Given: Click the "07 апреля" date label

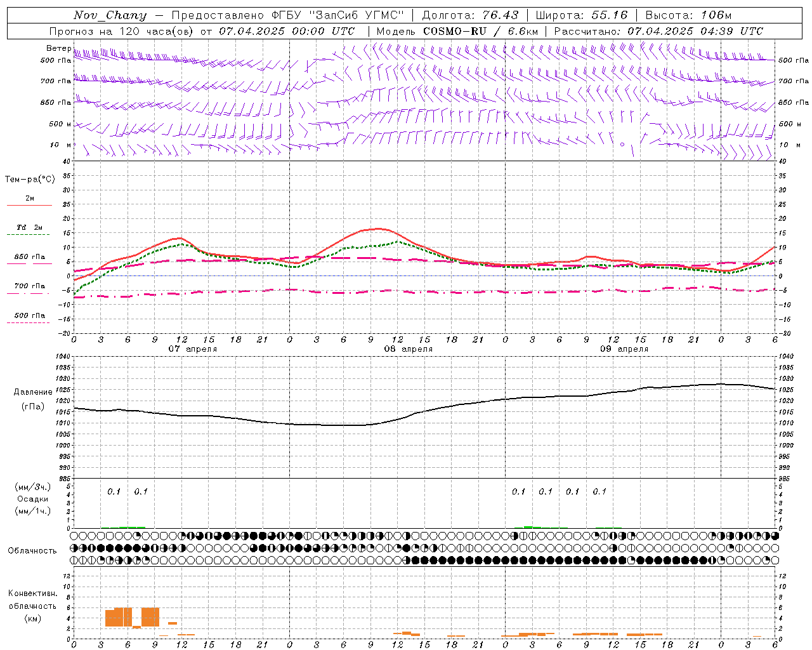Looking at the screenshot, I should (192, 349).
